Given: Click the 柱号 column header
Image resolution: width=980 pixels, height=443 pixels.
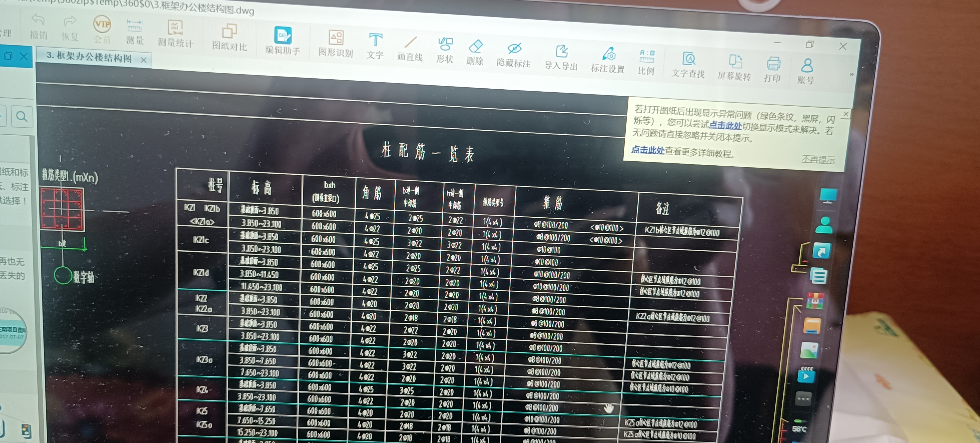Looking at the screenshot, I should [215, 185].
